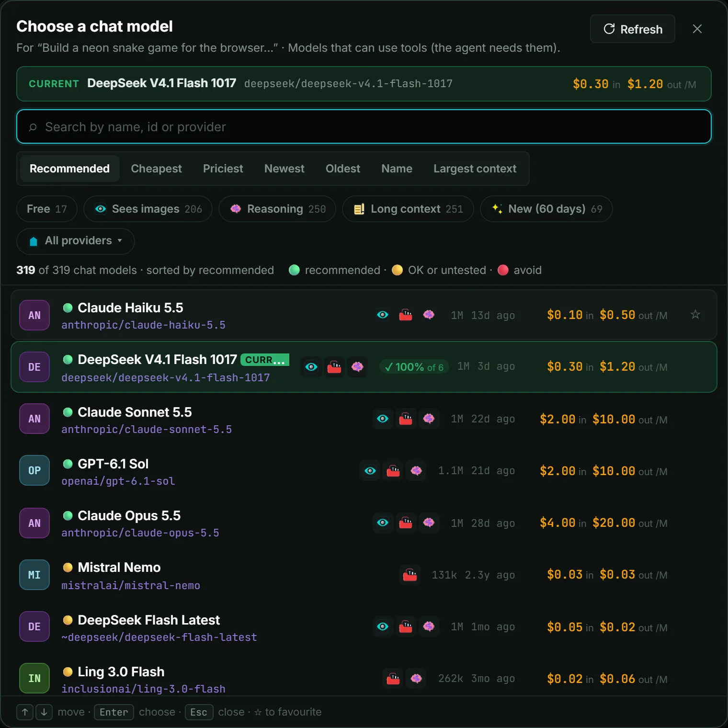Favourite Claude Haiku 5.5 with the star
The image size is (728, 728).
(695, 315)
